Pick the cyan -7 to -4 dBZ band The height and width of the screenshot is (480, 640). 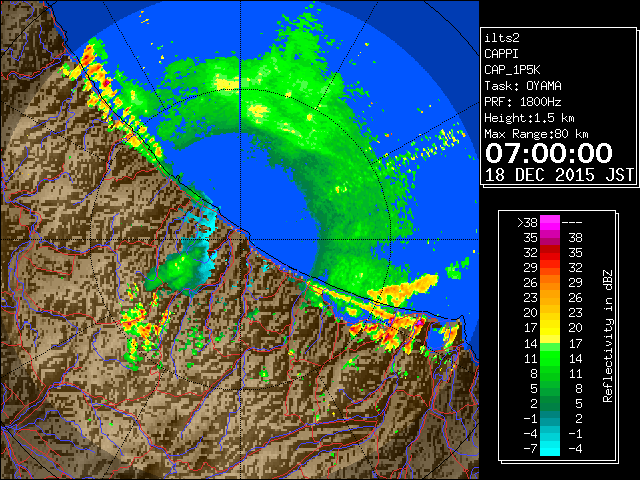pyautogui.click(x=550, y=448)
